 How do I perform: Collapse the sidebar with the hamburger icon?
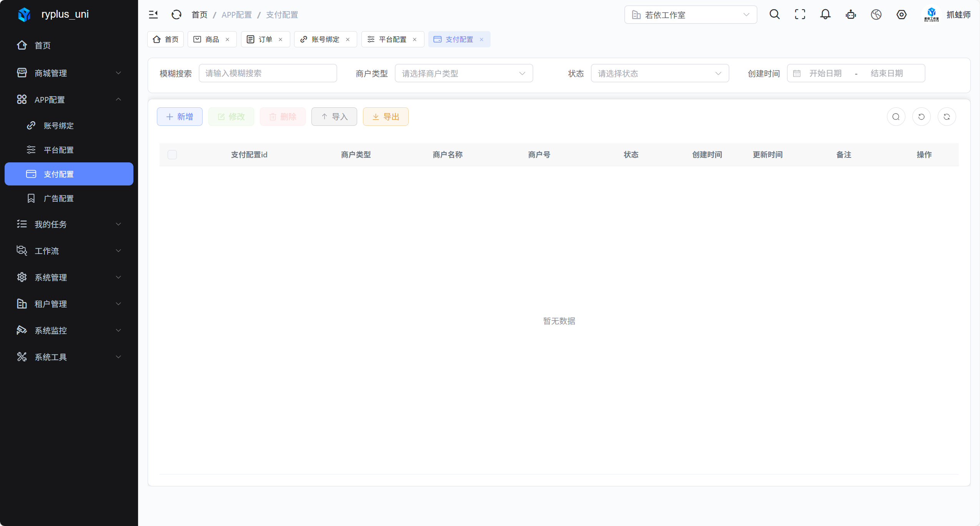153,15
